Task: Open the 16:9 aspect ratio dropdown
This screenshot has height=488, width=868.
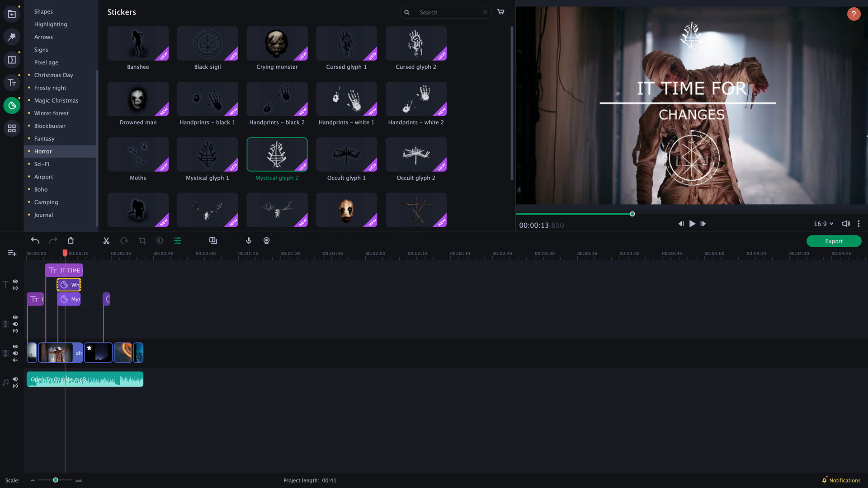Action: tap(823, 224)
